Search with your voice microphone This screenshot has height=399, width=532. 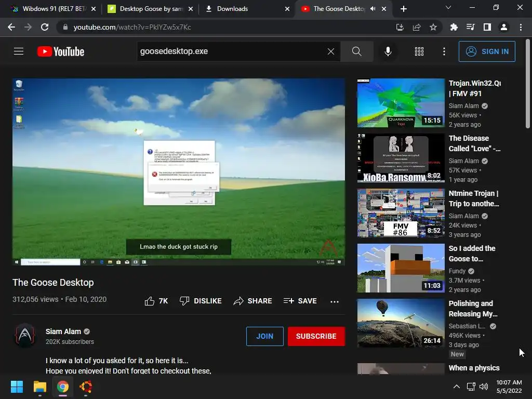[388, 51]
